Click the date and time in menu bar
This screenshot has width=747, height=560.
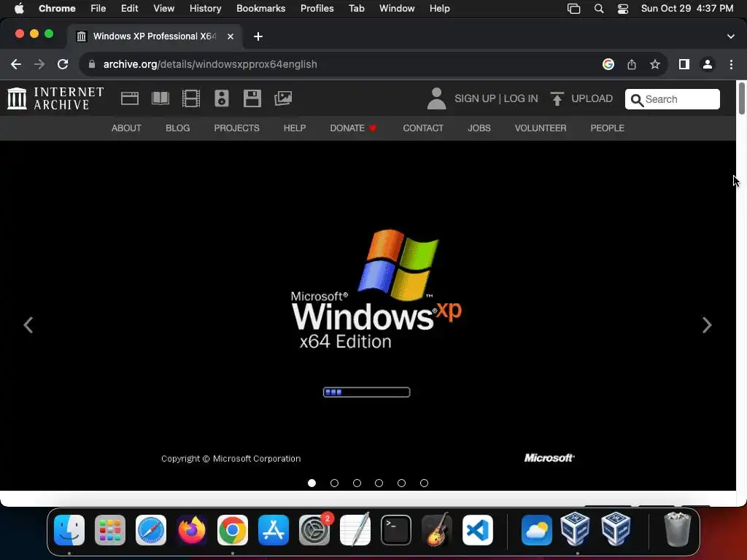click(687, 9)
